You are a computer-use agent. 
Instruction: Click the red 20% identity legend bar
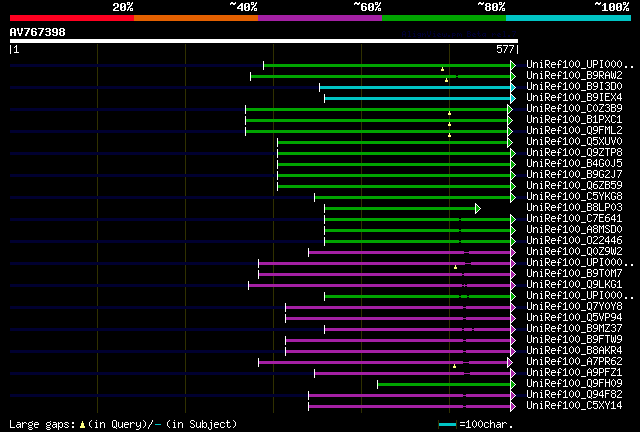point(72,18)
